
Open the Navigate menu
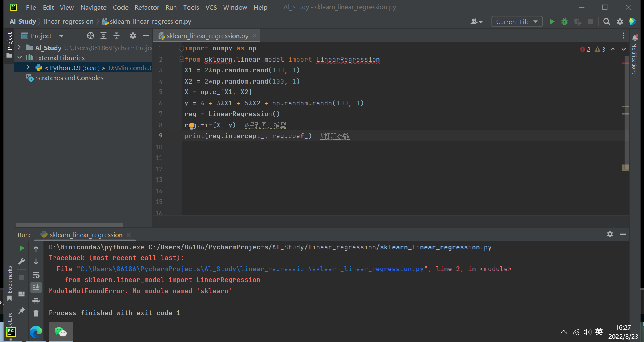tap(93, 7)
